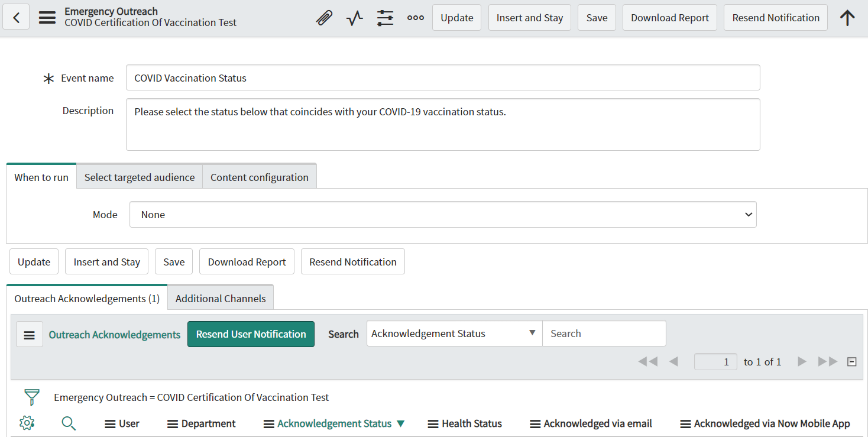The image size is (868, 437).
Task: Click the back arrow in header
Action: [16, 18]
